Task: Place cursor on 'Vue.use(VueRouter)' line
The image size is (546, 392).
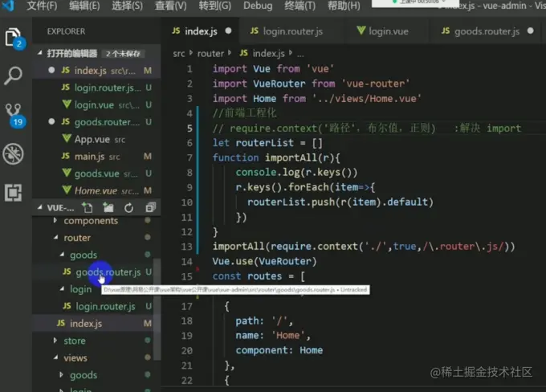Action: [x=264, y=261]
